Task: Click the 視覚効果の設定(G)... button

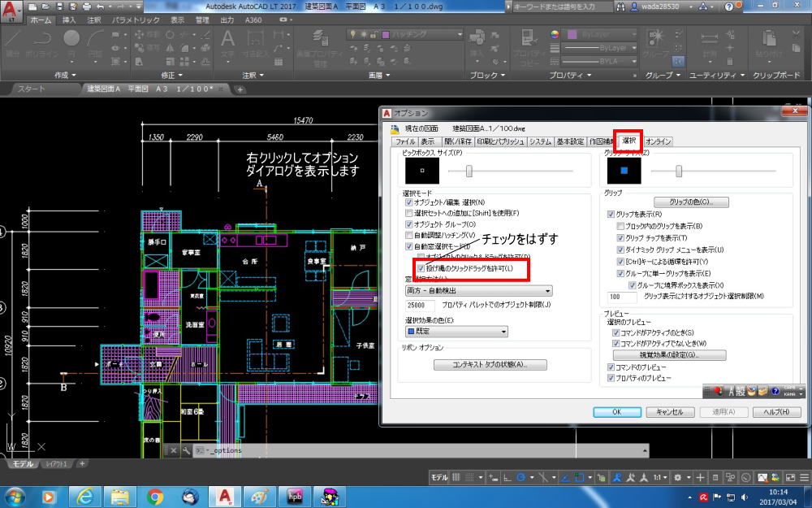Action: [x=669, y=355]
